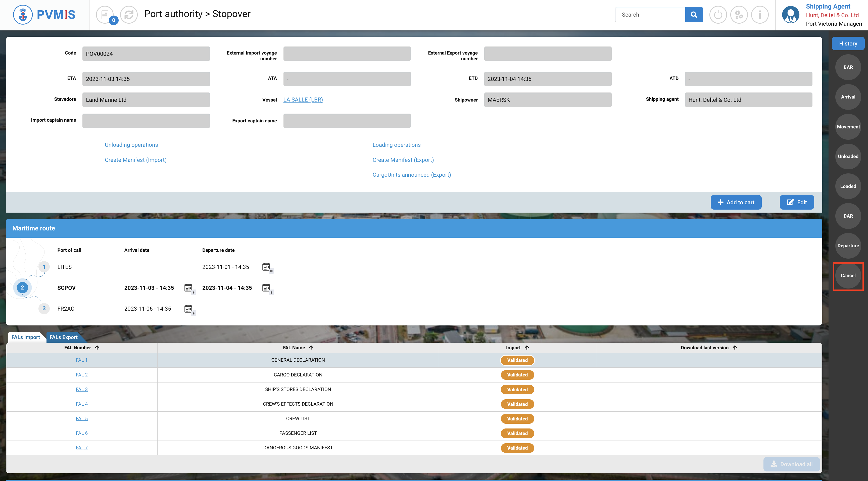Sort by FAL Number column arrow

[97, 348]
